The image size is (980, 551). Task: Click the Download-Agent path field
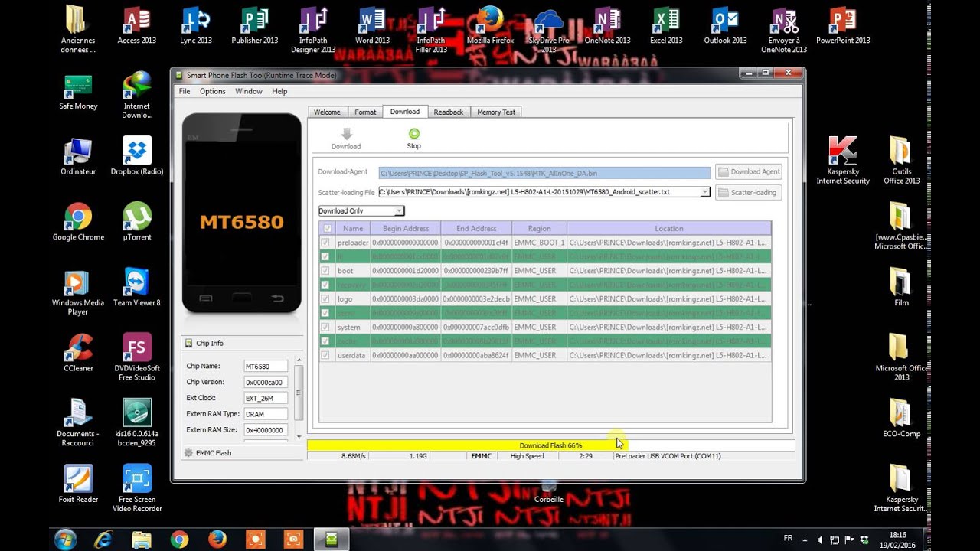point(544,173)
